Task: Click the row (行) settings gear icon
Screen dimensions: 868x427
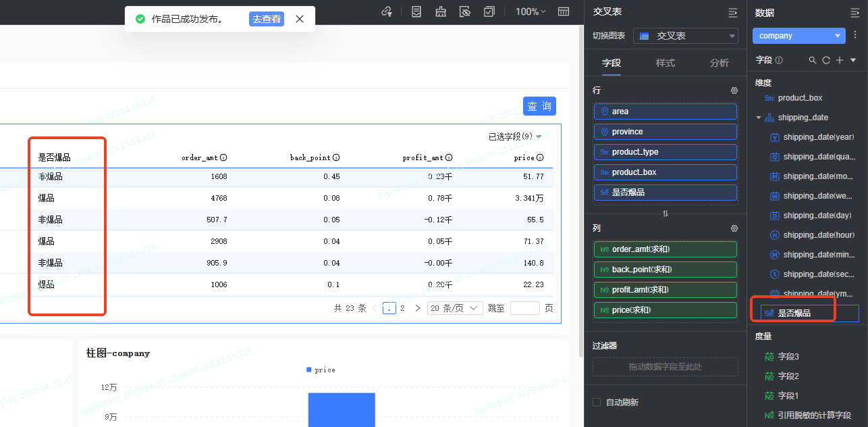Action: (x=734, y=91)
